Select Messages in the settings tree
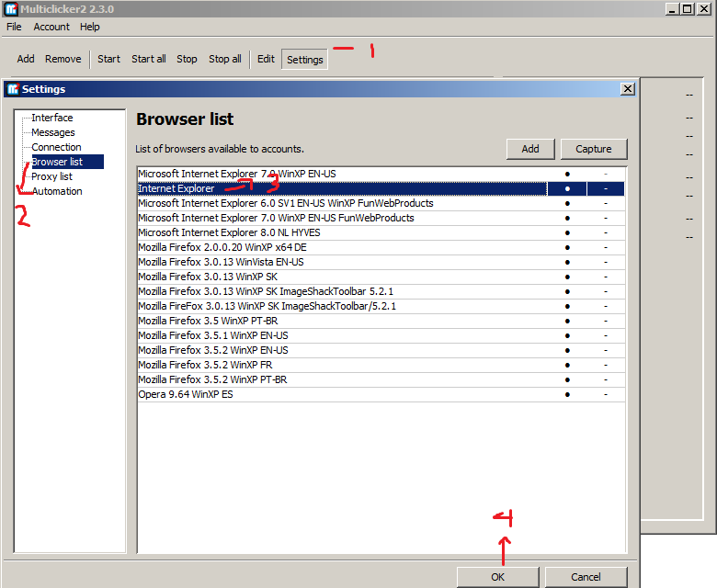The height and width of the screenshot is (588, 717). point(53,132)
